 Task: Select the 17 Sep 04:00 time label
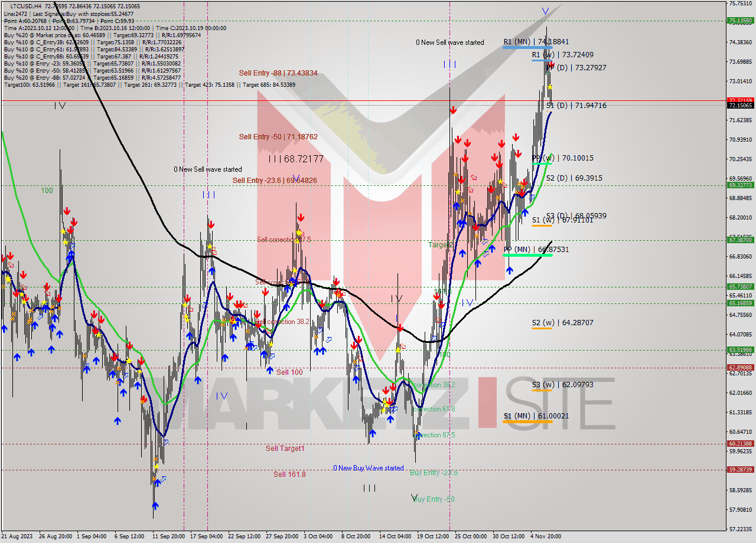click(206, 537)
